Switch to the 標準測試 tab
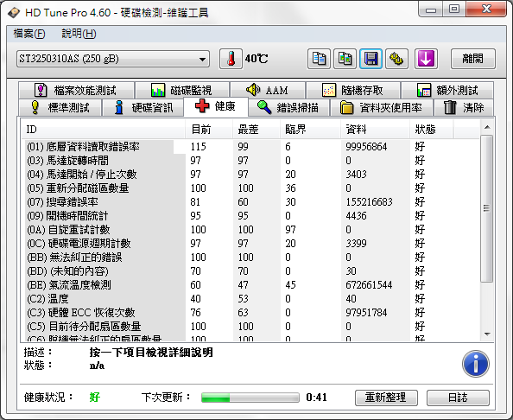513x420 pixels. [x=60, y=107]
